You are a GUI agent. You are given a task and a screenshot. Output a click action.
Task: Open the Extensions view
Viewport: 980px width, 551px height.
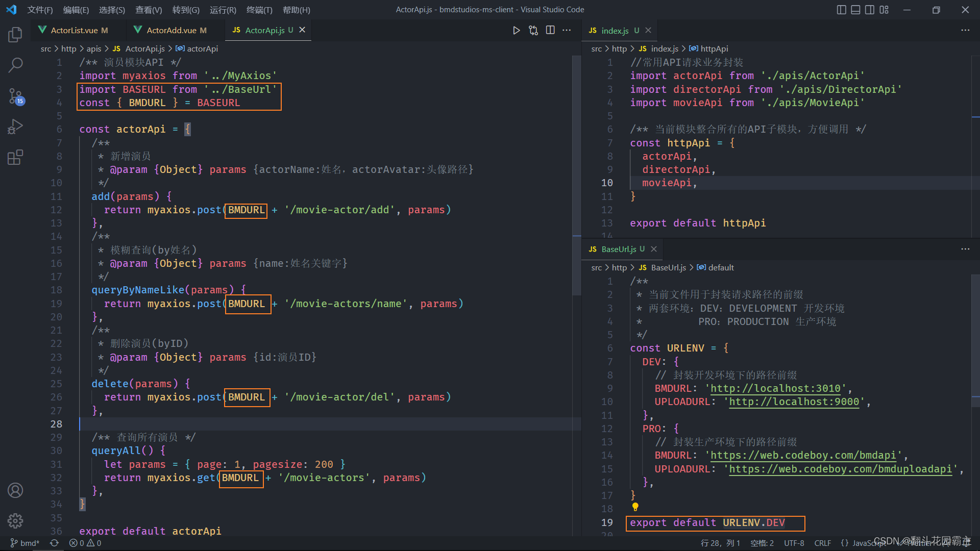pyautogui.click(x=15, y=157)
